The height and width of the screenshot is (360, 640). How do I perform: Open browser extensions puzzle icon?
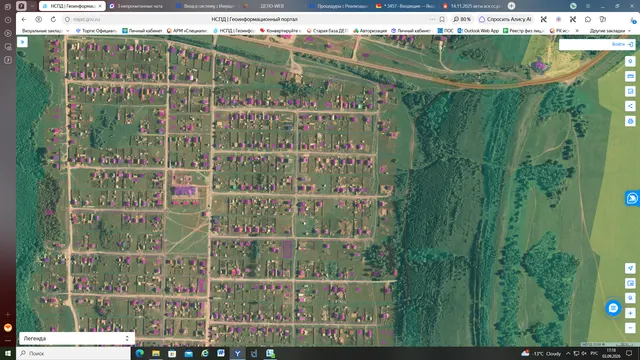[x=588, y=19]
